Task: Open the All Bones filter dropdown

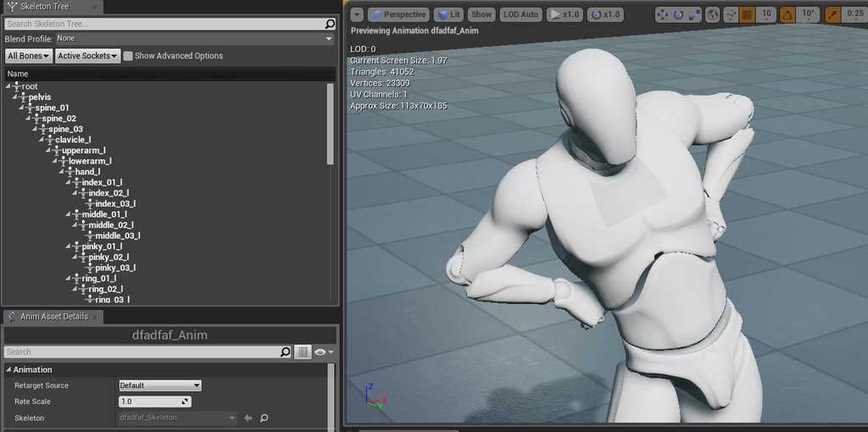Action: [30, 56]
